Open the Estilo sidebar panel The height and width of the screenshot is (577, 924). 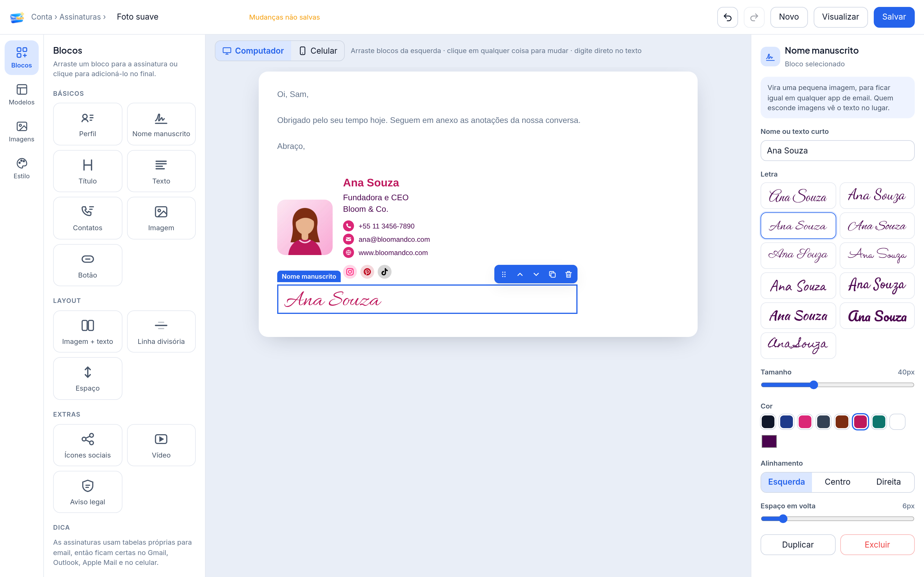[x=22, y=168]
